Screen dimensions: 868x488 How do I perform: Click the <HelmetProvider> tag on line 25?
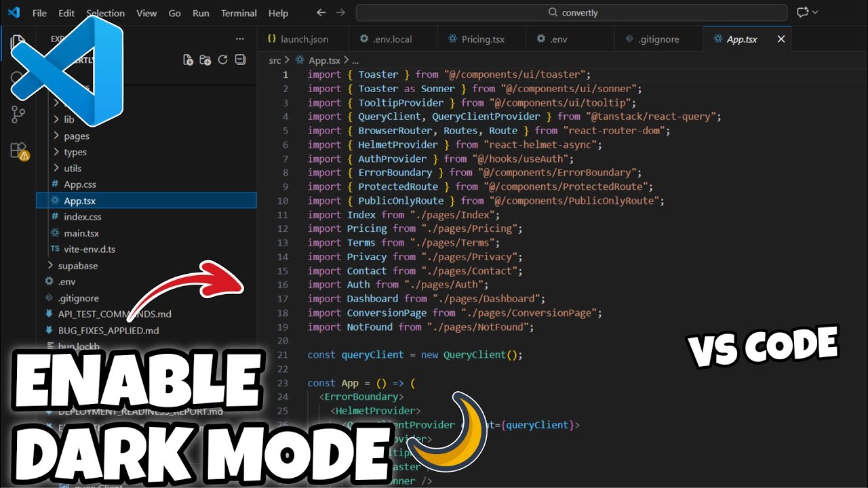(x=376, y=411)
